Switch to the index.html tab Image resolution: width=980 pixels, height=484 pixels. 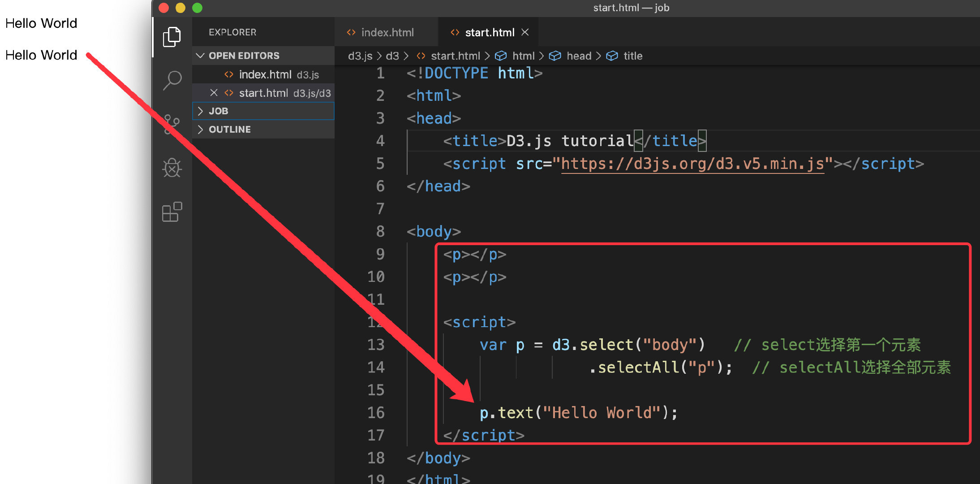[387, 32]
